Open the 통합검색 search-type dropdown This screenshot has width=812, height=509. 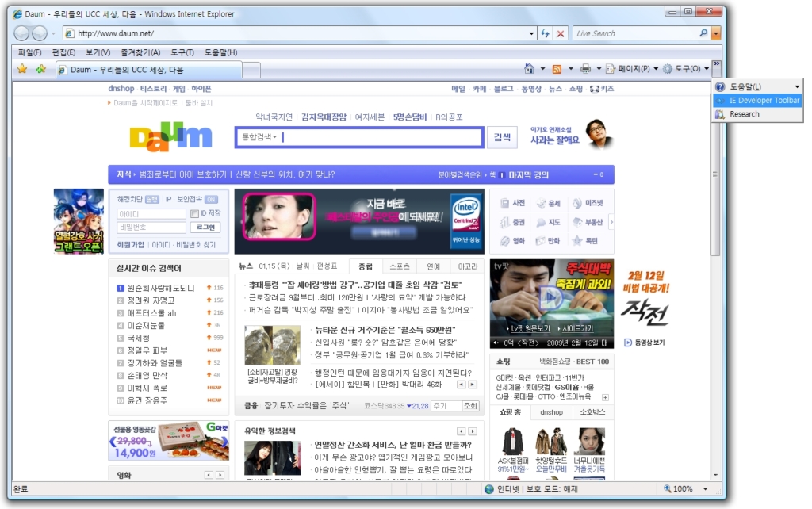point(259,136)
